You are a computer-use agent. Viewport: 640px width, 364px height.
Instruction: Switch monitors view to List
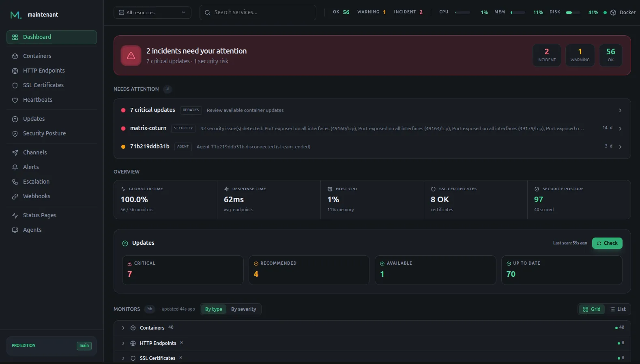point(618,309)
